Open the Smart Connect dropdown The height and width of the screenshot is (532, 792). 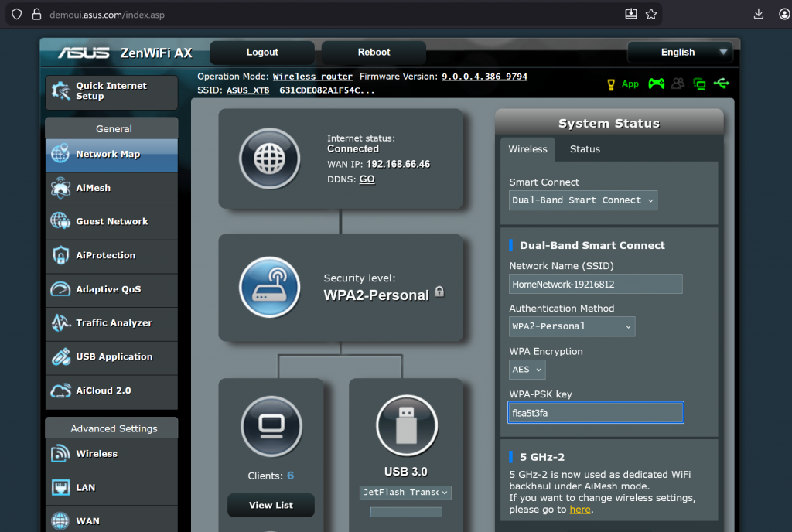(582, 200)
